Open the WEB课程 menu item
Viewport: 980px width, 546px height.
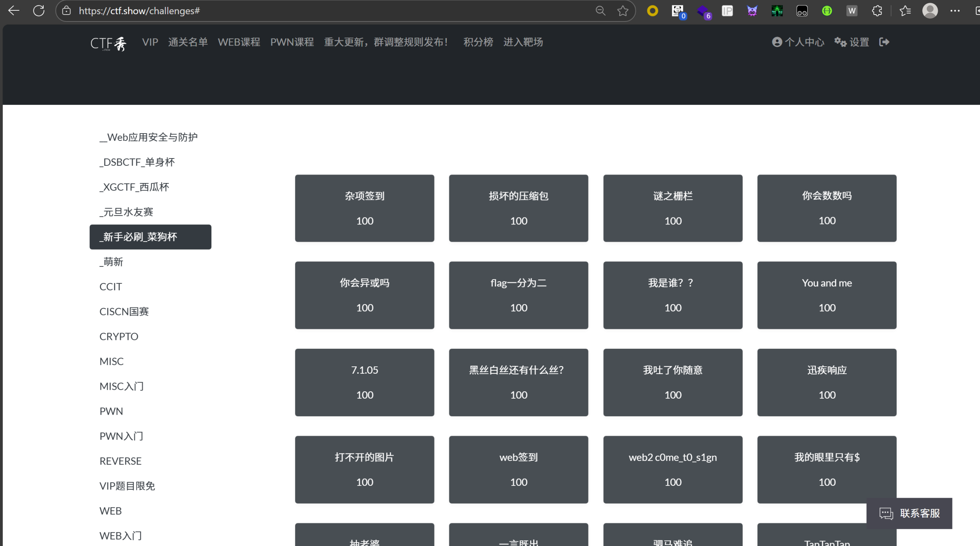pyautogui.click(x=239, y=42)
